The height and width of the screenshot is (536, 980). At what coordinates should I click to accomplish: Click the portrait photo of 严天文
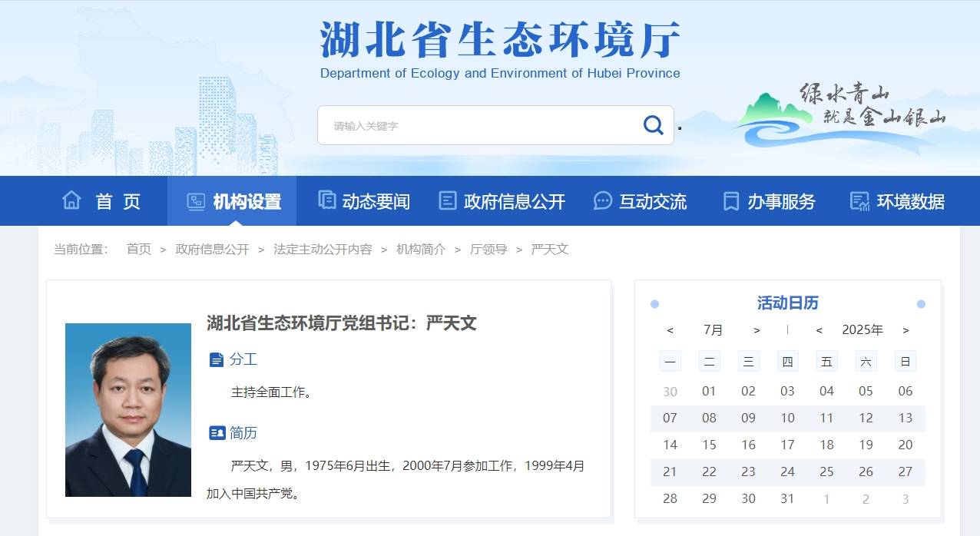click(x=128, y=409)
